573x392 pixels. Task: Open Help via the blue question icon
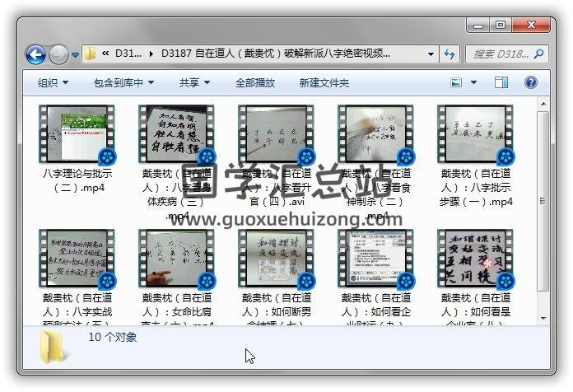coord(531,83)
